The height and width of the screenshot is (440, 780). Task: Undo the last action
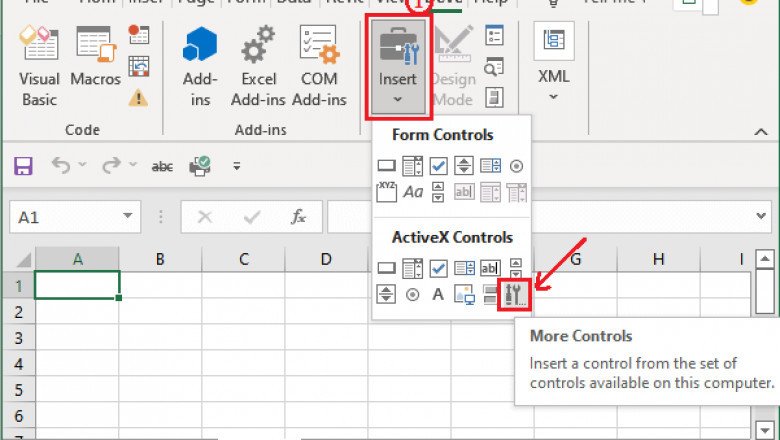[61, 165]
